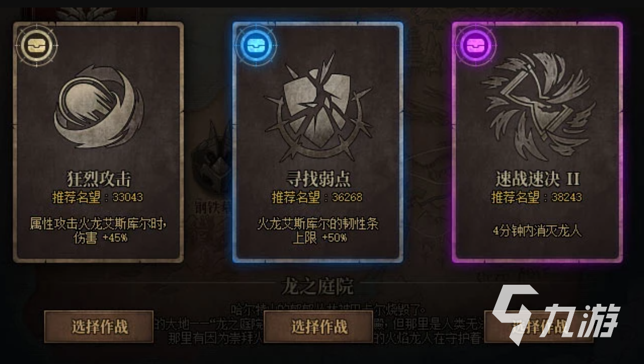Click the 寻找弱点 card title

click(319, 179)
